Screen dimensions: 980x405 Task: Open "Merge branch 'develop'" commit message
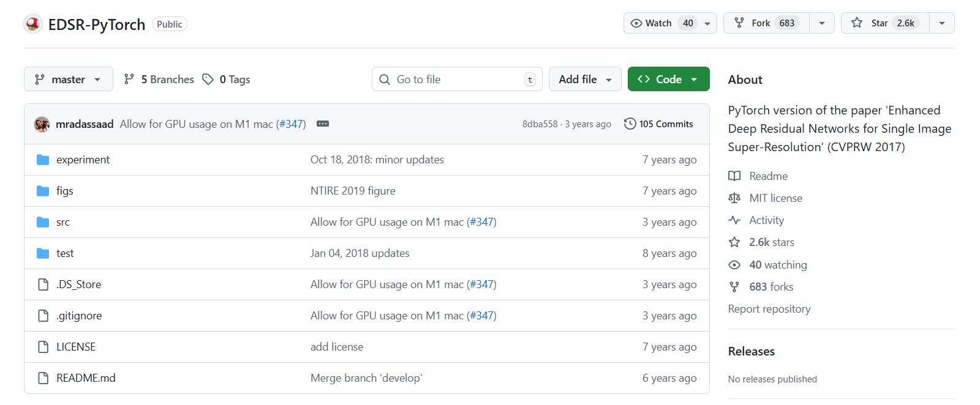coord(366,378)
